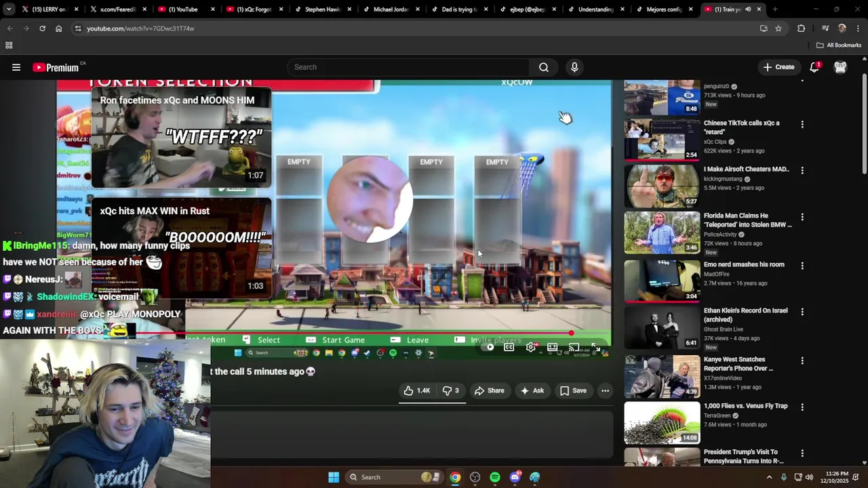Open options for 'I Make Airsoft Cheaters MAD' video

point(802,171)
